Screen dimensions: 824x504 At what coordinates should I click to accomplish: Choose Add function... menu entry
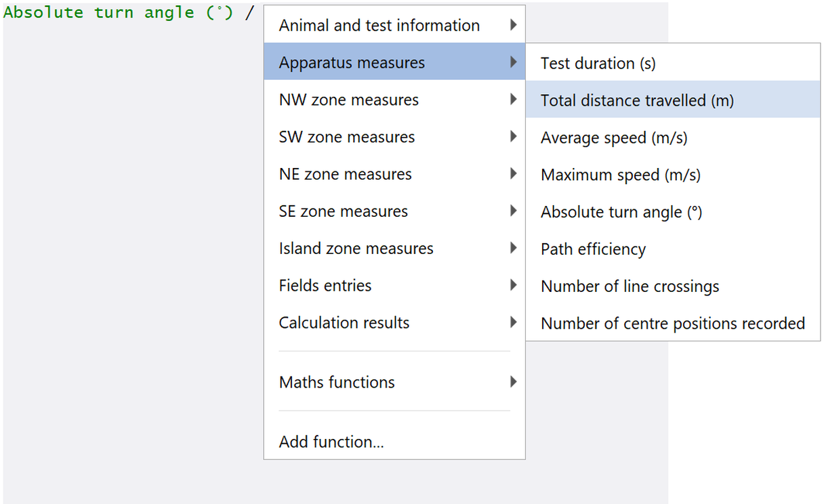(394, 442)
